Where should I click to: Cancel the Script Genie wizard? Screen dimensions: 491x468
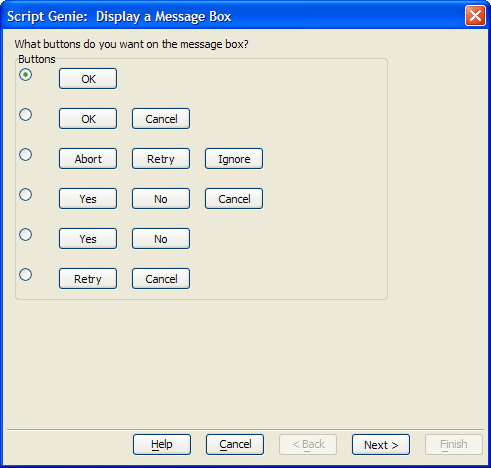click(235, 445)
